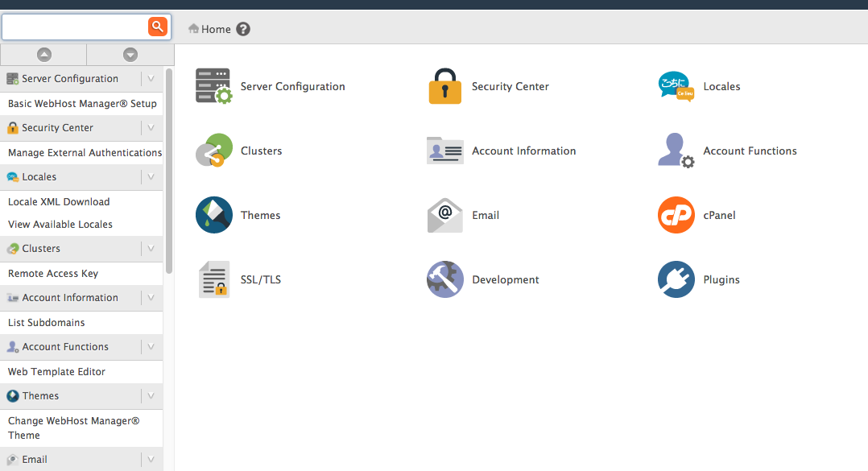Click small Locales icon in sidebar
The height and width of the screenshot is (471, 868).
[12, 177]
